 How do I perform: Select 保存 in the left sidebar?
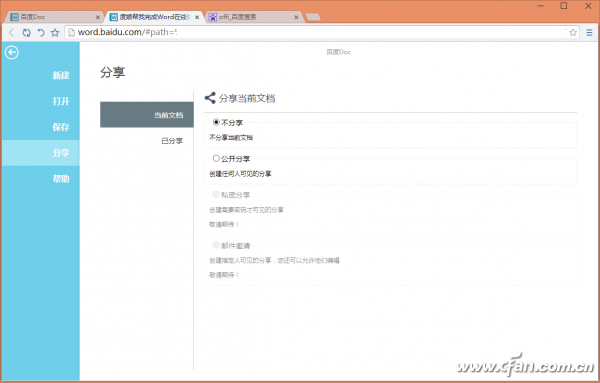coord(41,127)
